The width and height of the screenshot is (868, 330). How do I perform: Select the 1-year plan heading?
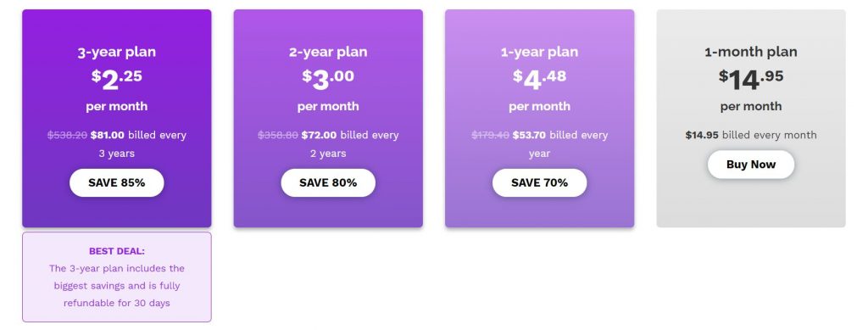[x=539, y=52]
